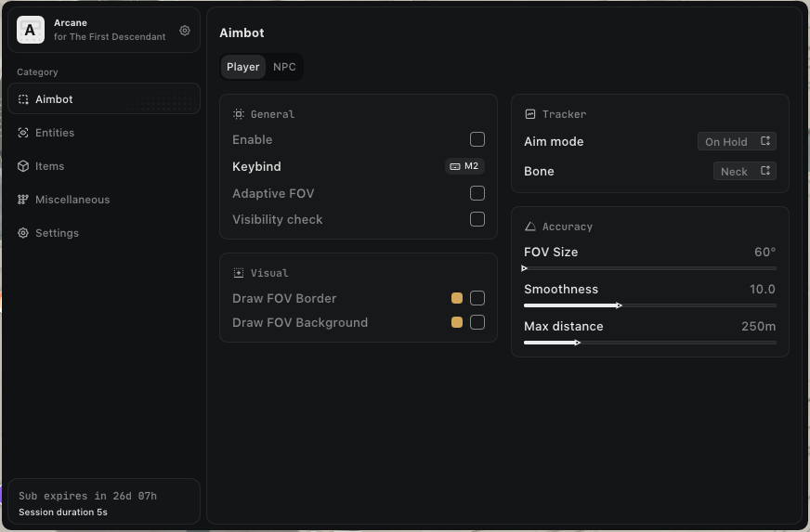Screen dimensions: 810x532
Task: Click the Entities icon in the sidebar
Action: (x=23, y=133)
